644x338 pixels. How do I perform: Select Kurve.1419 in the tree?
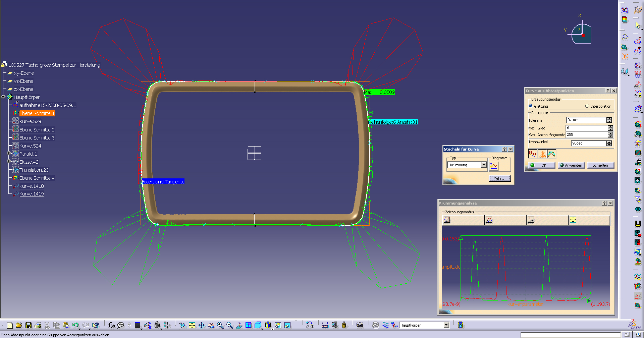coord(32,194)
